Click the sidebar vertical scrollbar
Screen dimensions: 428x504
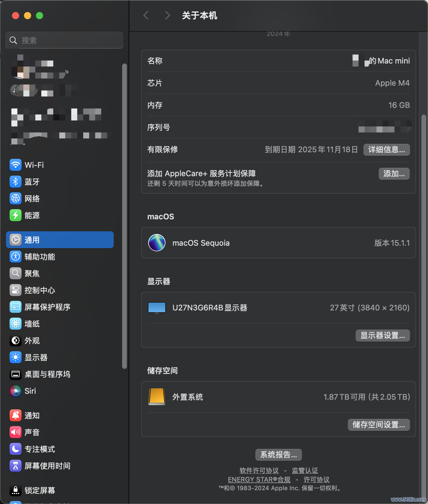[125, 216]
